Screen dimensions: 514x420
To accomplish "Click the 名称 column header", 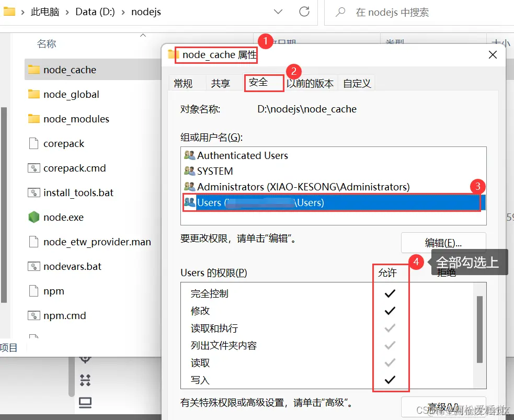I will tap(47, 43).
